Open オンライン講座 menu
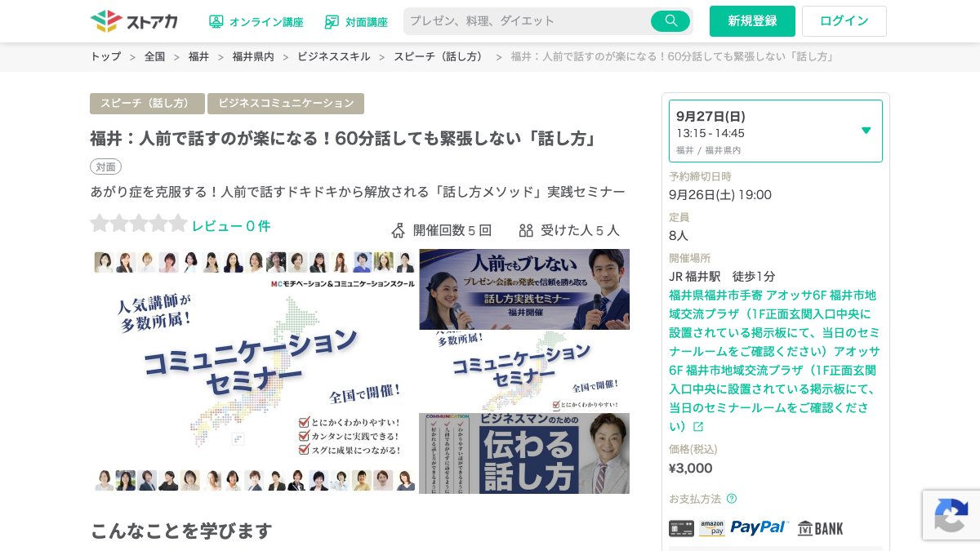 coord(256,21)
